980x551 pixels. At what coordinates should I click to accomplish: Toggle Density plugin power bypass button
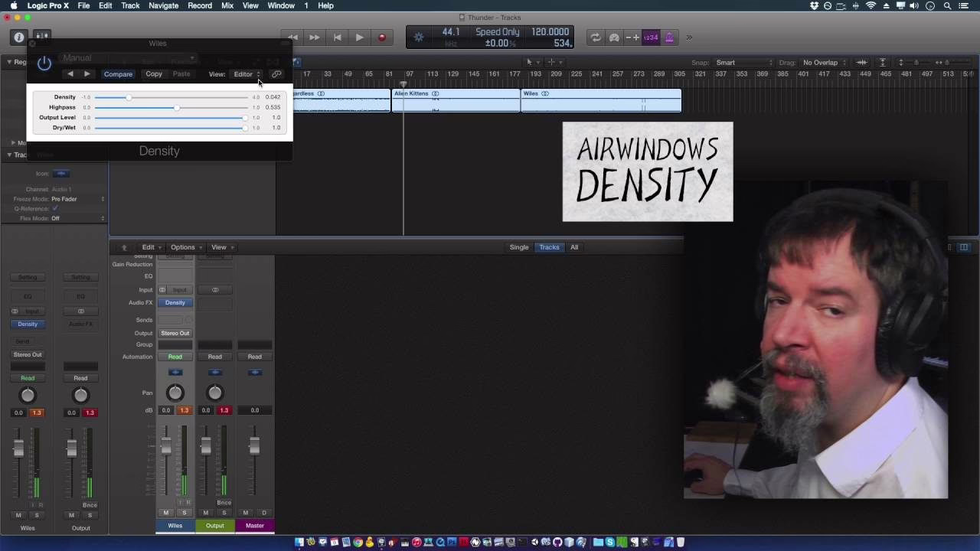[x=44, y=63]
